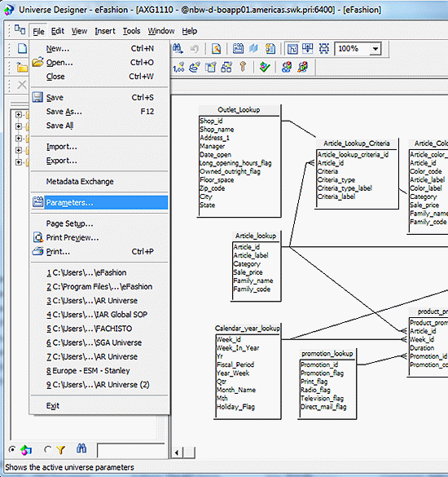Open recent file 5 FACHISTO
Screen dimensions: 448x477
pyautogui.click(x=99, y=329)
